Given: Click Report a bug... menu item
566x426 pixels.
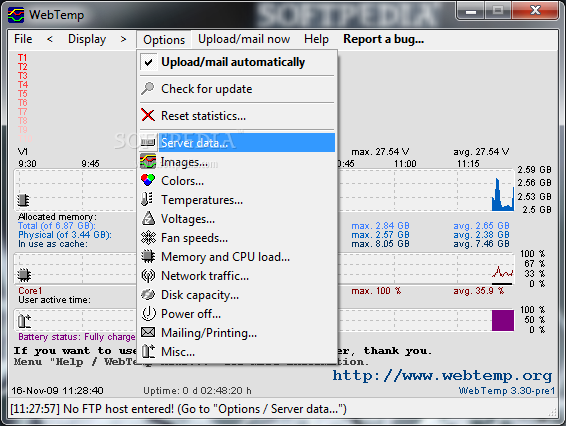Looking at the screenshot, I should pyautogui.click(x=383, y=39).
